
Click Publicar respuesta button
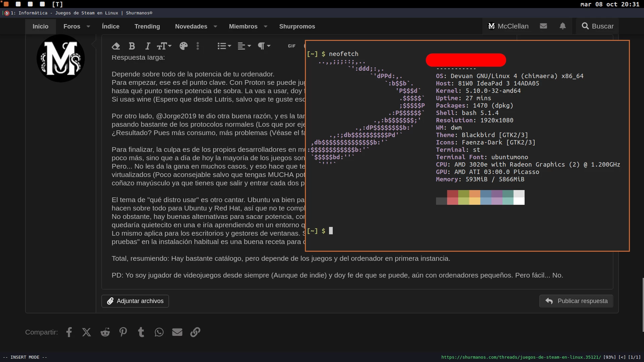pos(576,301)
